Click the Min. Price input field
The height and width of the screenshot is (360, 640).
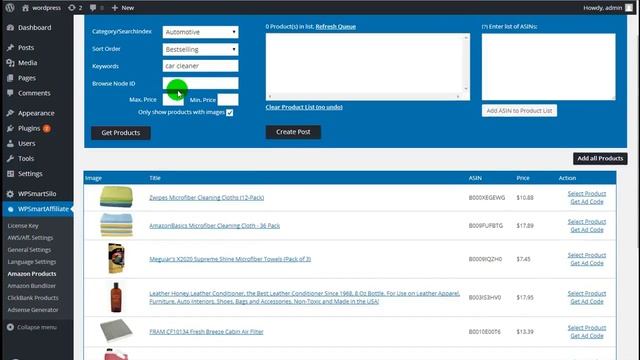tap(228, 100)
